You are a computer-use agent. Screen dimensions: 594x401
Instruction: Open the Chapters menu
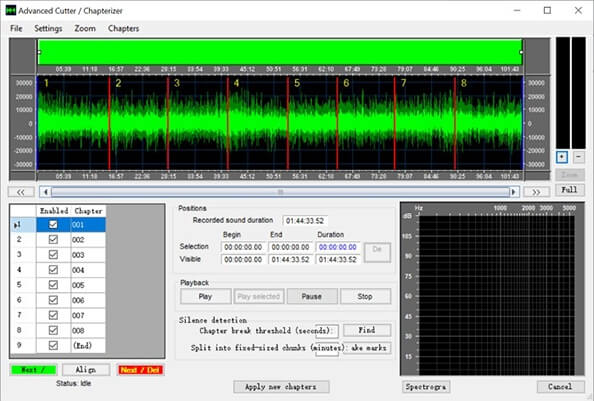click(123, 29)
